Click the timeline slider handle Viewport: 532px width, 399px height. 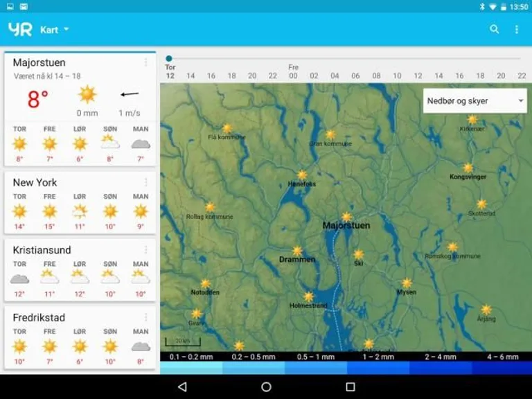coord(169,59)
